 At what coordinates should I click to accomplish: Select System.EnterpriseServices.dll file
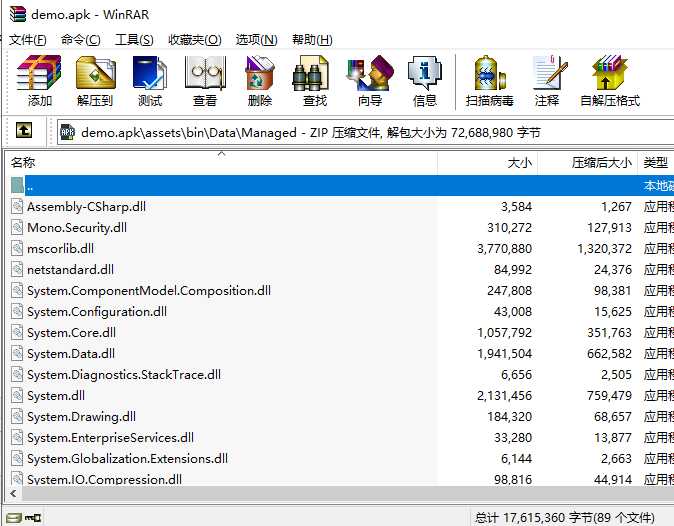click(x=340, y=437)
